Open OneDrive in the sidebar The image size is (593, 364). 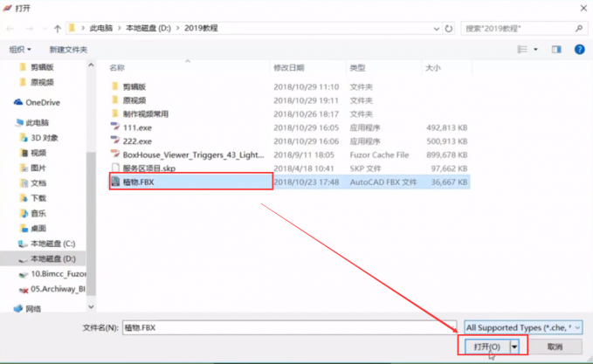(x=37, y=102)
